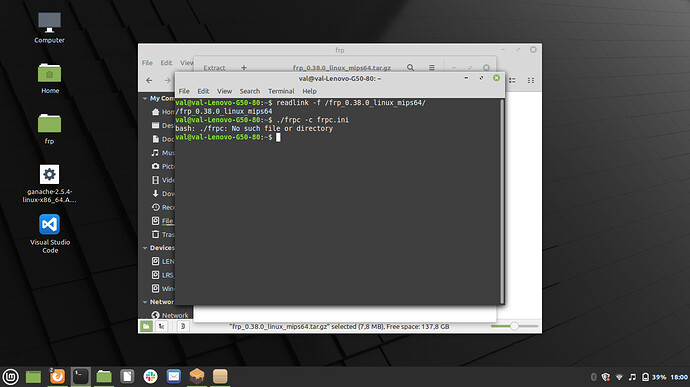
Task: Select Documents in file manager sidebar
Action: click(x=163, y=139)
